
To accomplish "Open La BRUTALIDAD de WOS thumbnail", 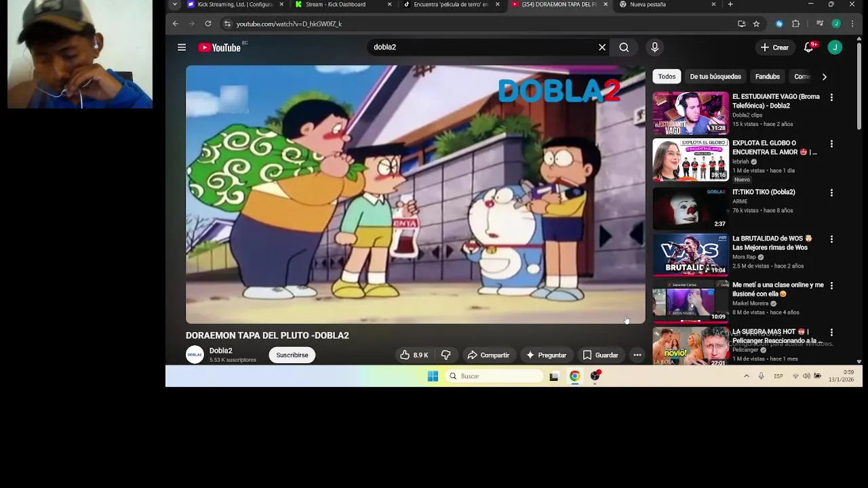I will coord(690,255).
